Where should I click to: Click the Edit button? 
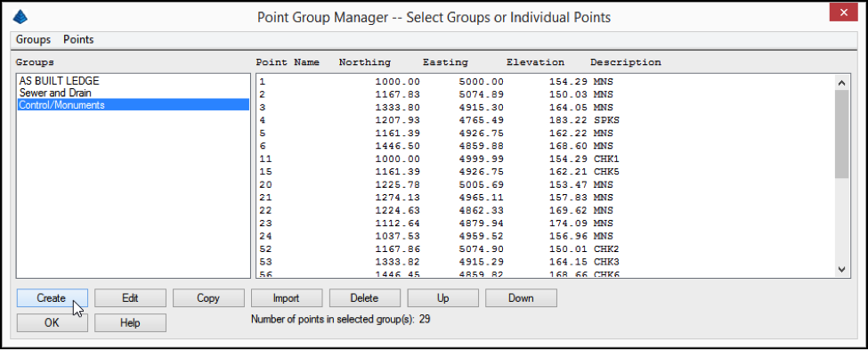130,298
